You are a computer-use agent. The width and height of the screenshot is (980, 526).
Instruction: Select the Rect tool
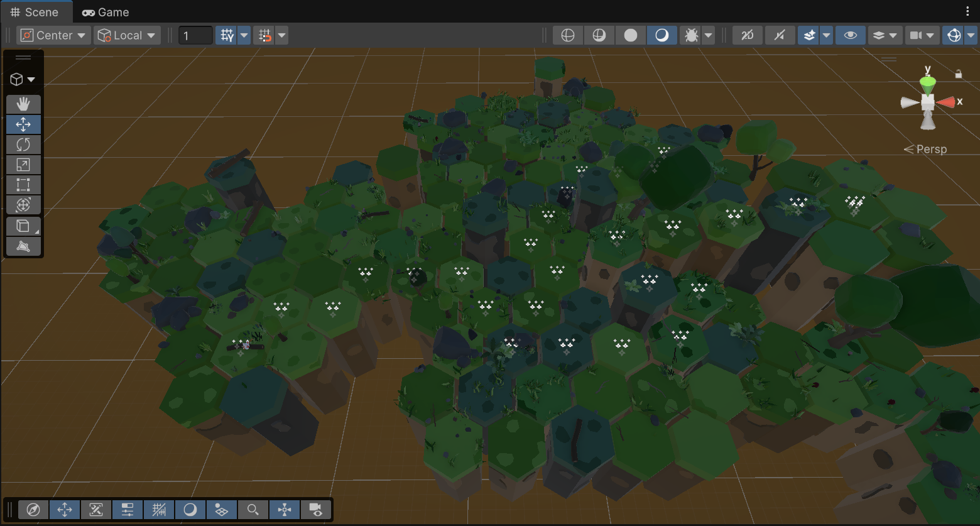coord(23,185)
